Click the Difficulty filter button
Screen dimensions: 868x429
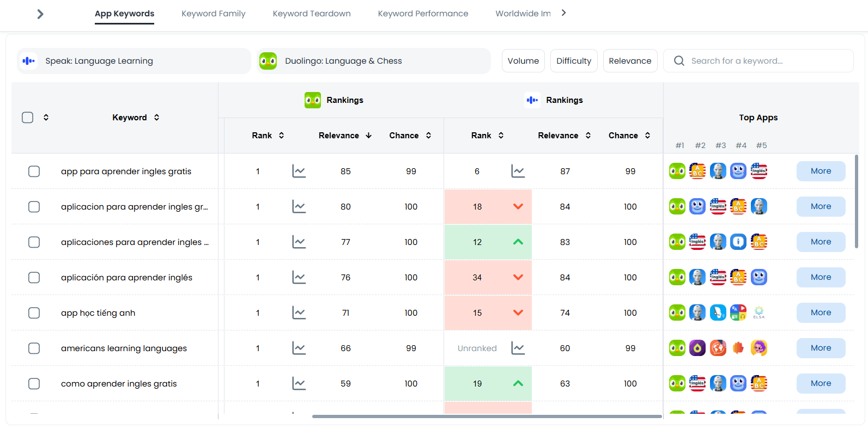[x=574, y=61]
